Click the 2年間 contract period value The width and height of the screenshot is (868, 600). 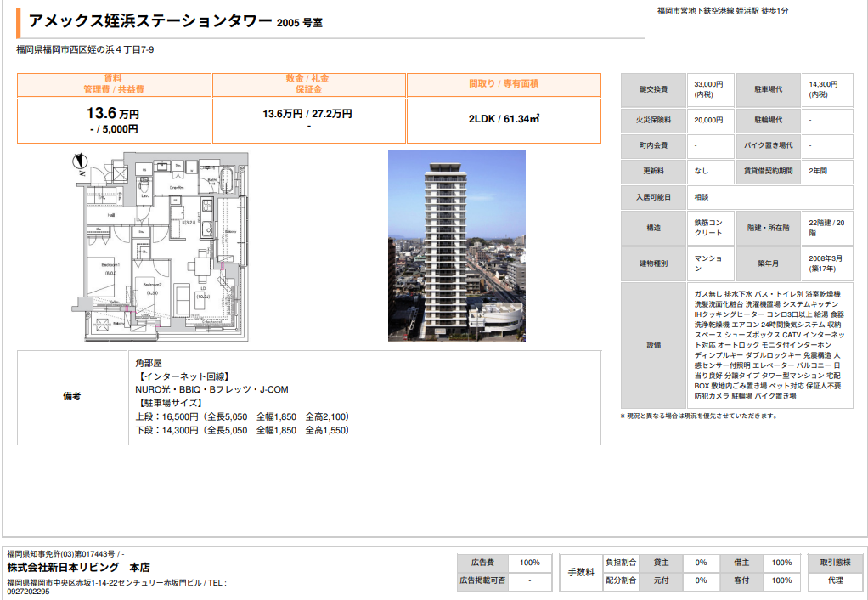click(818, 171)
